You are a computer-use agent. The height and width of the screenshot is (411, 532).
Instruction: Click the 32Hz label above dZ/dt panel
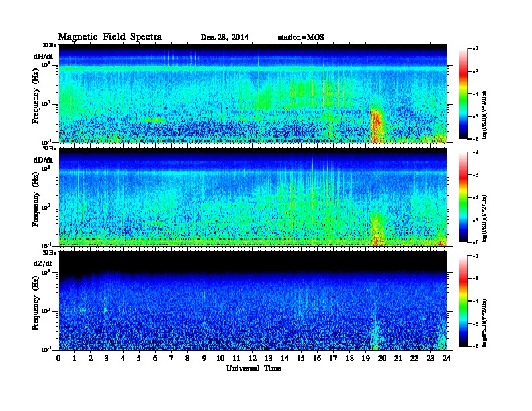pos(49,253)
